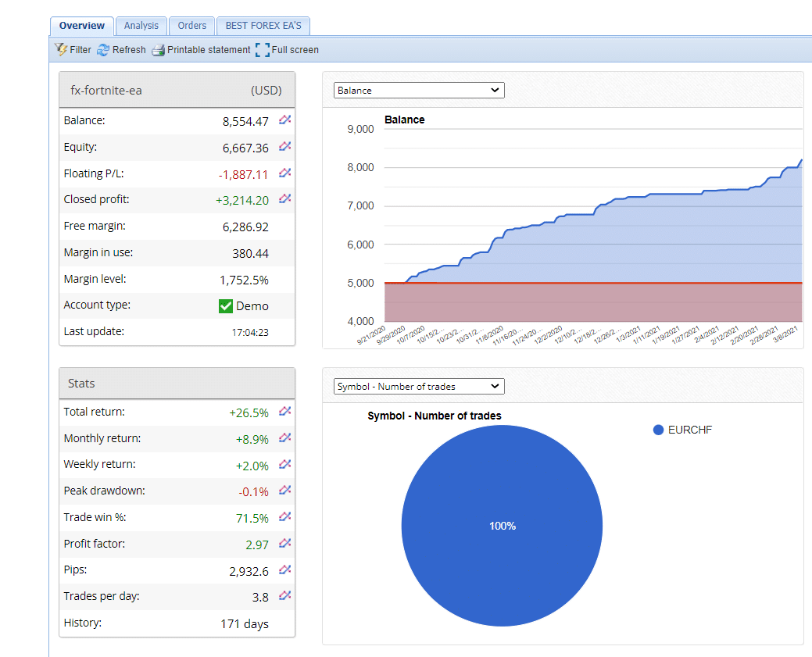This screenshot has width=812, height=657.
Task: Open the Balance chart type dropdown
Action: pyautogui.click(x=419, y=90)
